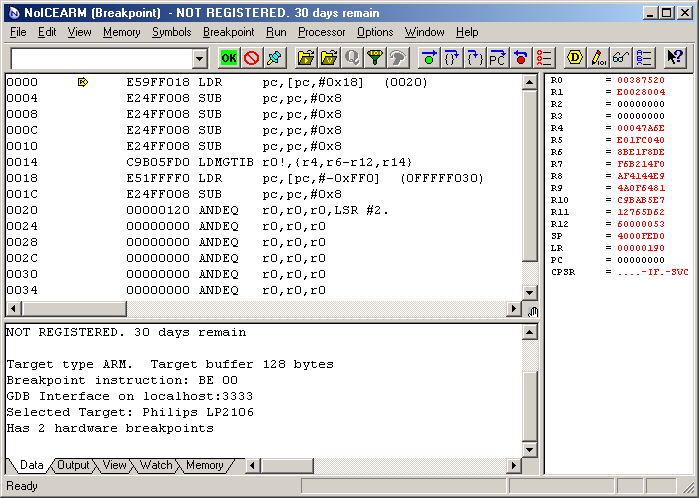
Task: Click the first open-folder load file icon
Action: (306, 58)
